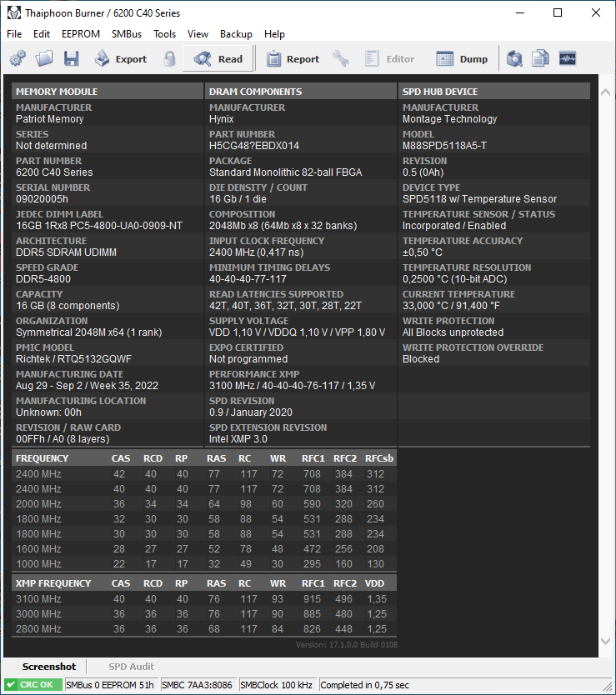The image size is (616, 695).
Task: Click the Thaiphoon Burner app icon in title bar
Action: pos(13,12)
